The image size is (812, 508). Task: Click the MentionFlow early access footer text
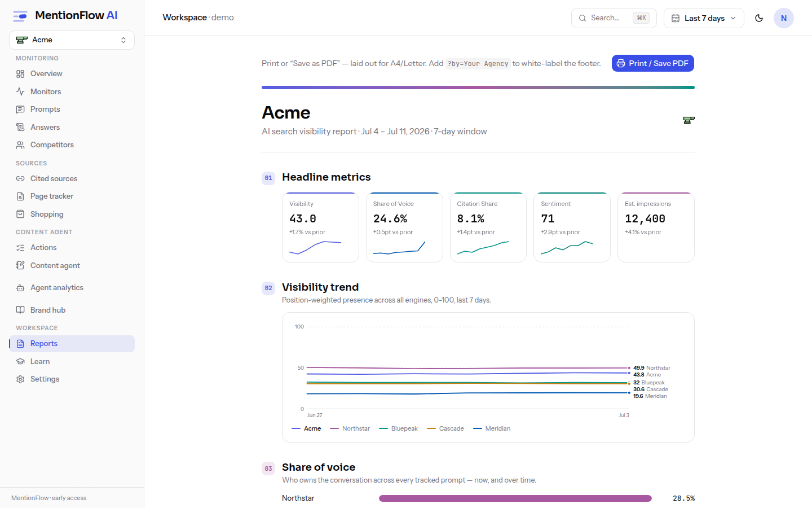coord(48,498)
